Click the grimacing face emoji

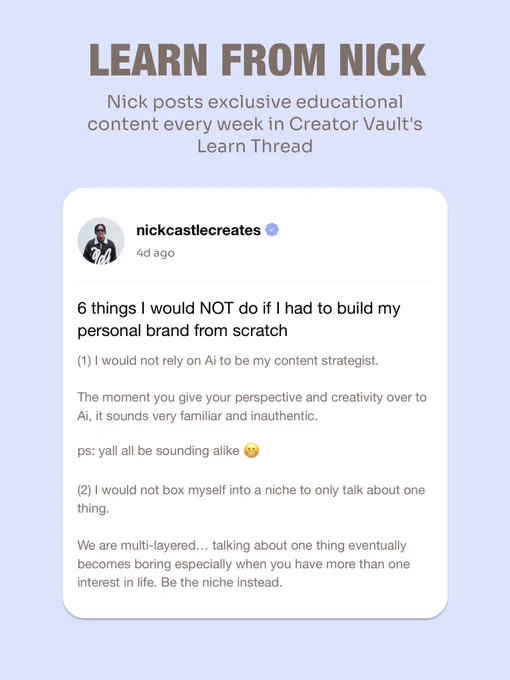[252, 451]
